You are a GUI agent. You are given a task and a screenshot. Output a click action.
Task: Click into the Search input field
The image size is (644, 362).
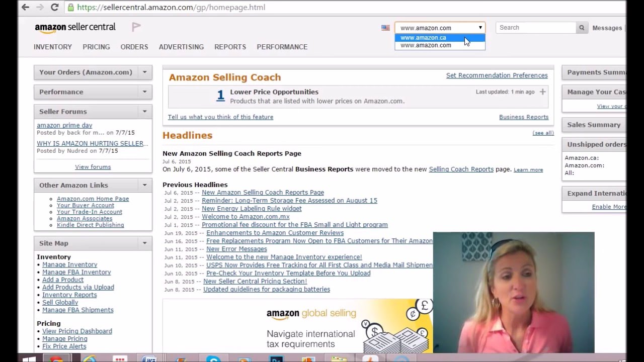click(536, 28)
